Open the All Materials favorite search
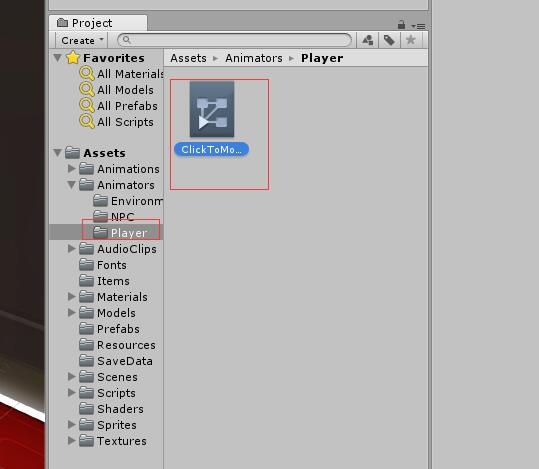The height and width of the screenshot is (469, 539). [x=122, y=74]
